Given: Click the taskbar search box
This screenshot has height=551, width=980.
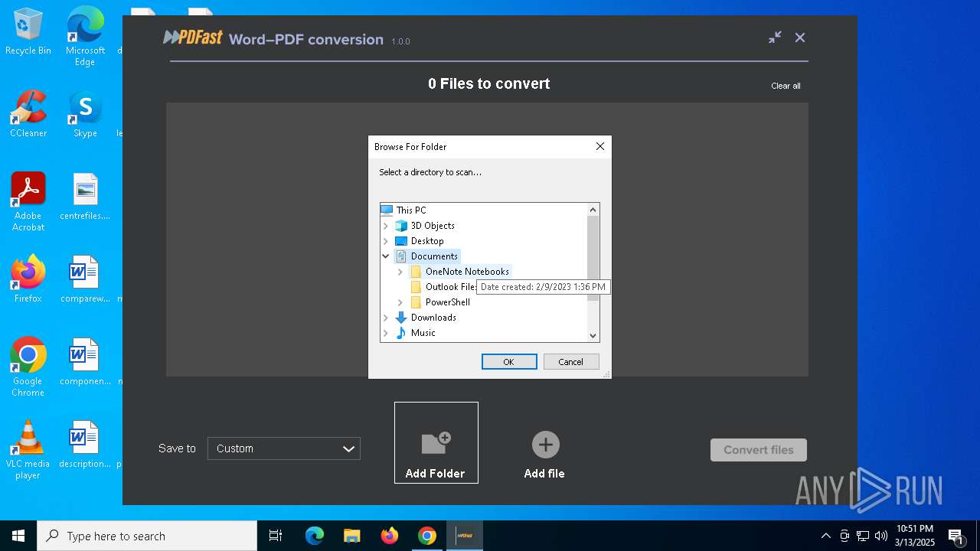Looking at the screenshot, I should coord(147,536).
